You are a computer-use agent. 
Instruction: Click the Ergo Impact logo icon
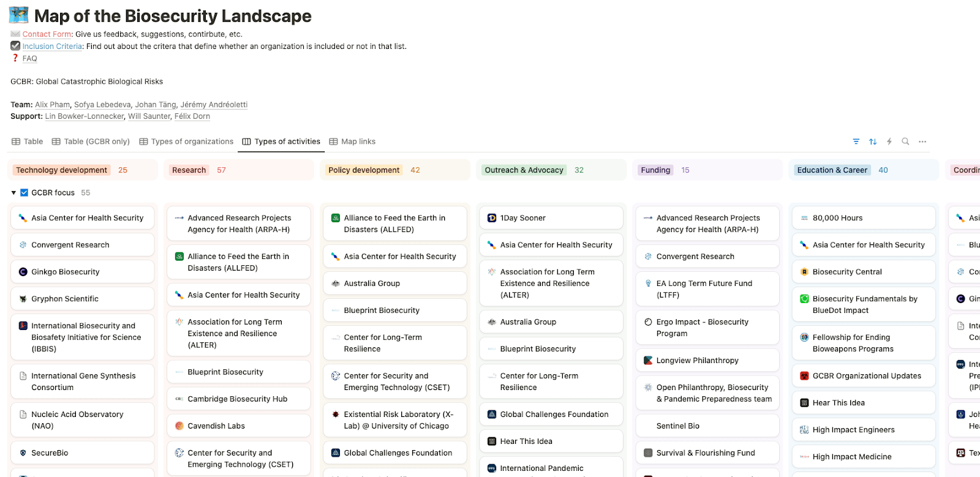(x=648, y=322)
